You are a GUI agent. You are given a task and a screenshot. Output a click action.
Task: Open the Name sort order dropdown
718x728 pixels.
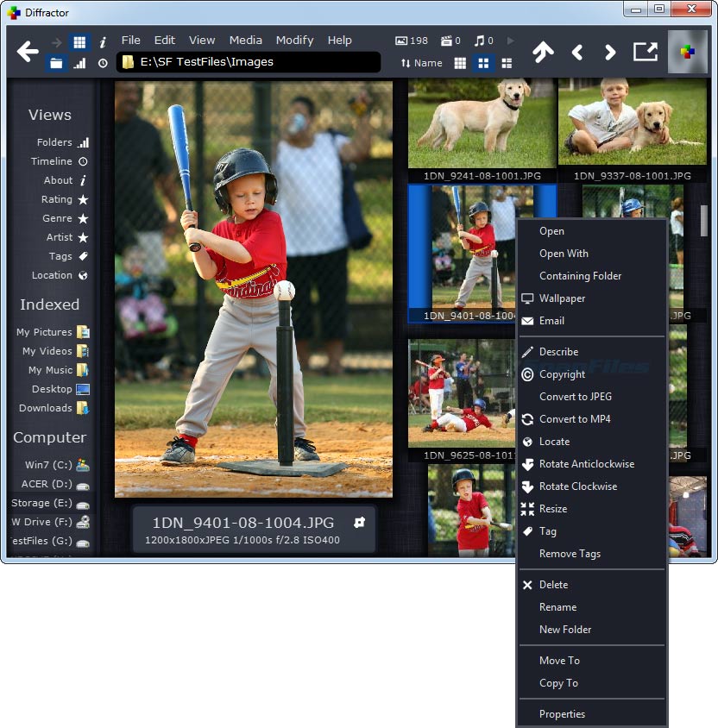(x=421, y=63)
